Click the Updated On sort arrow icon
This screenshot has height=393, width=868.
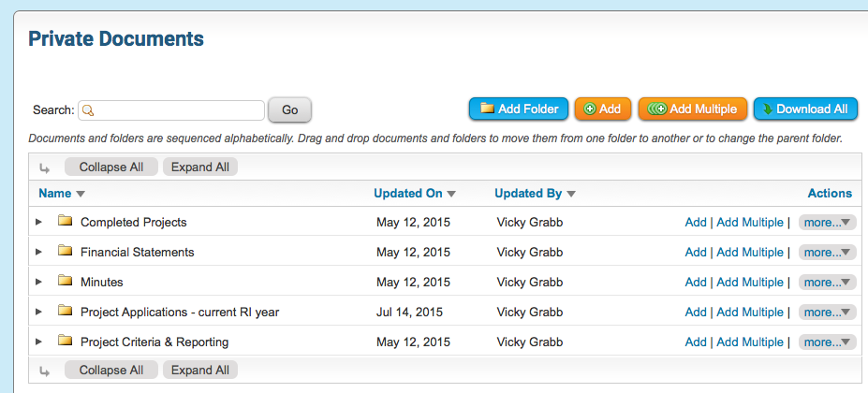[x=451, y=195]
